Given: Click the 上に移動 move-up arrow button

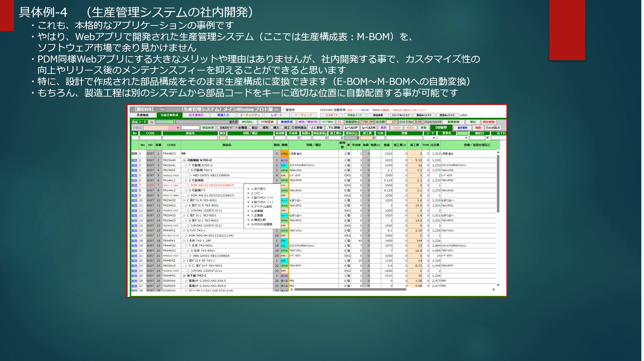Looking at the screenshot, I should tap(316, 128).
